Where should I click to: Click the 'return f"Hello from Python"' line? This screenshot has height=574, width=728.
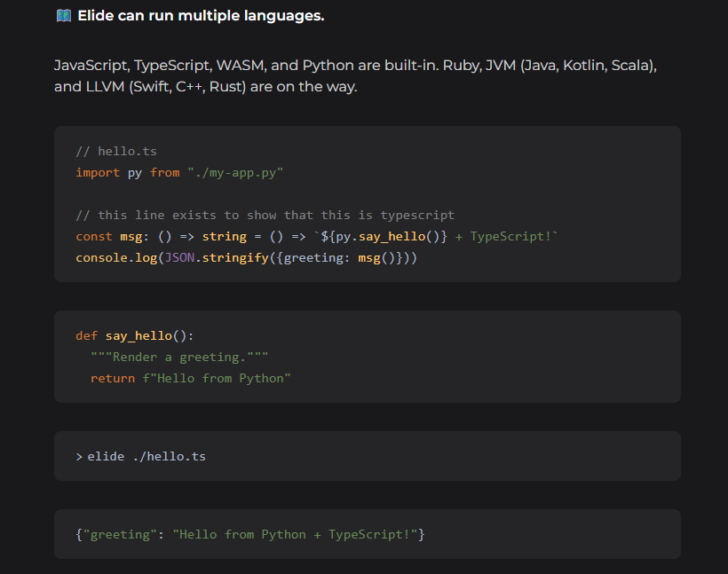click(x=190, y=378)
